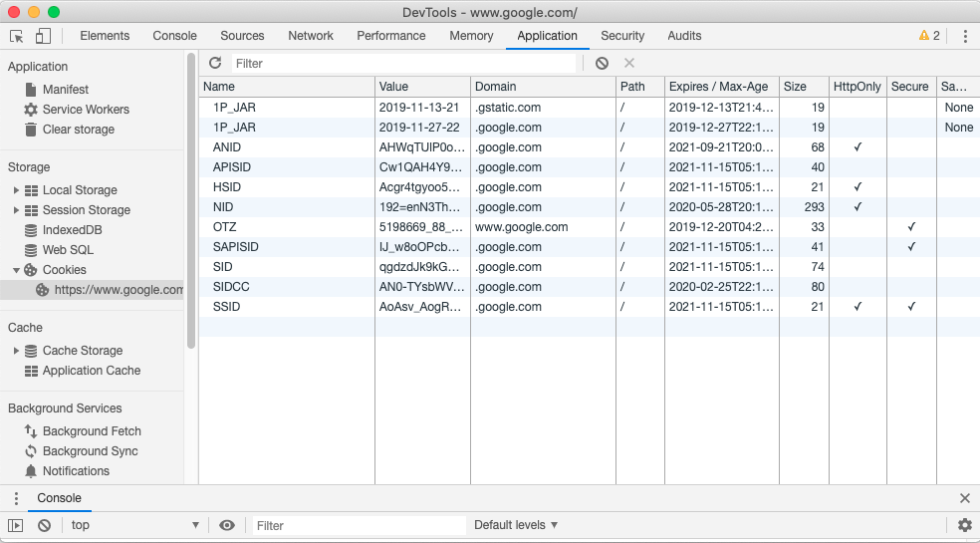The image size is (980, 543).
Task: Select https://www.google.com cookies entry
Action: click(x=92, y=290)
